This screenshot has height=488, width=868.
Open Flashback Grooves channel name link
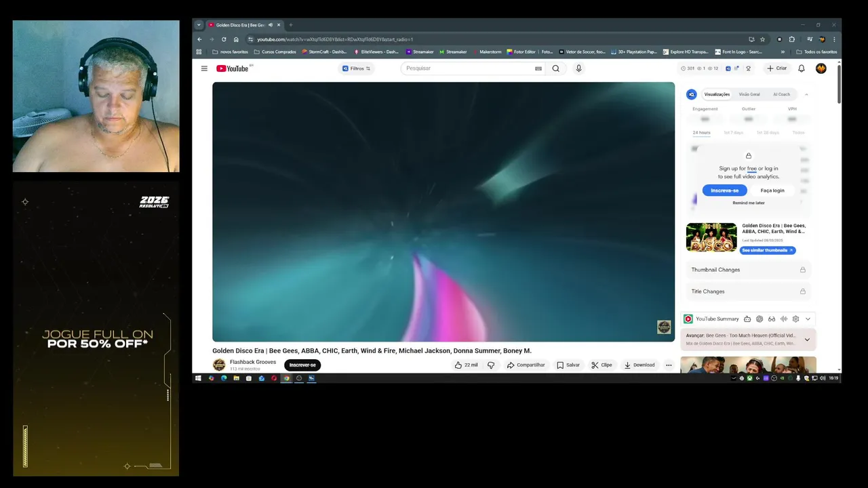click(x=253, y=362)
